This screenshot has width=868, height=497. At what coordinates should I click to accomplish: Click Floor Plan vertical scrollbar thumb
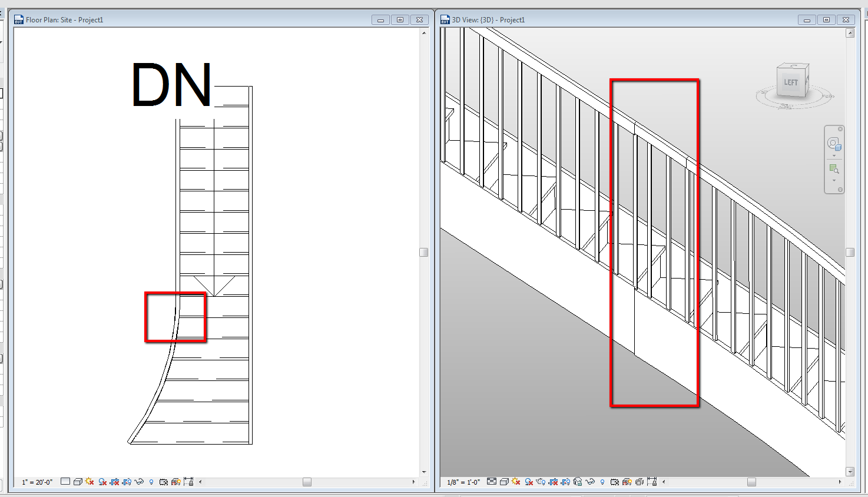click(423, 252)
